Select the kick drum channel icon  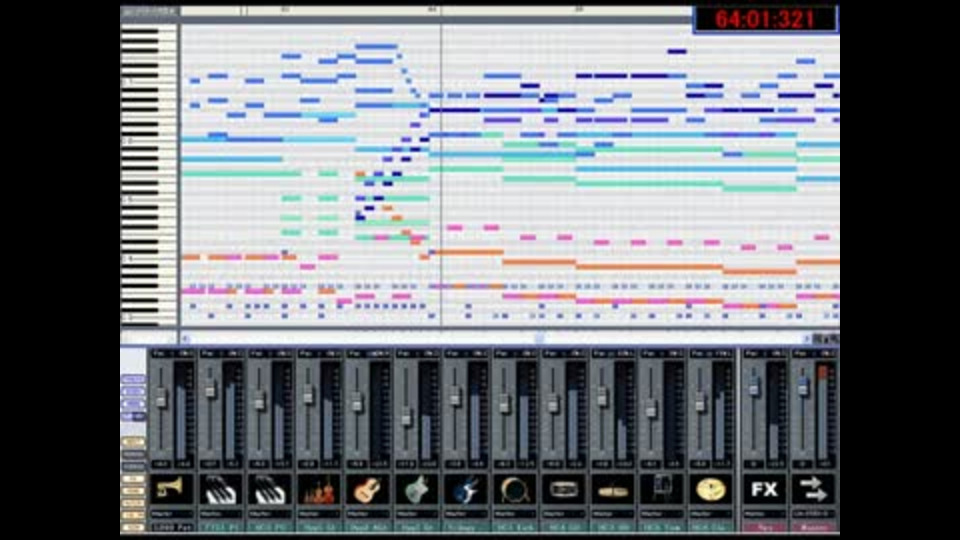point(515,490)
